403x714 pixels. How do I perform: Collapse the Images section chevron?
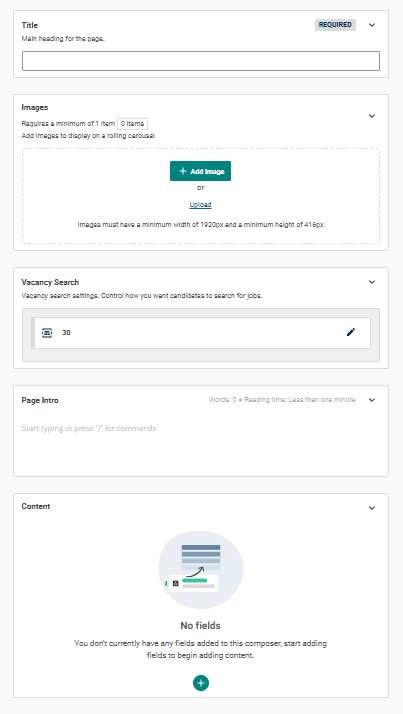pyautogui.click(x=372, y=116)
